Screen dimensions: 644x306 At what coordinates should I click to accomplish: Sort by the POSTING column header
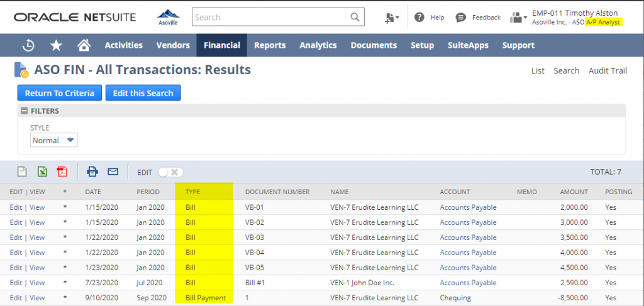click(619, 192)
